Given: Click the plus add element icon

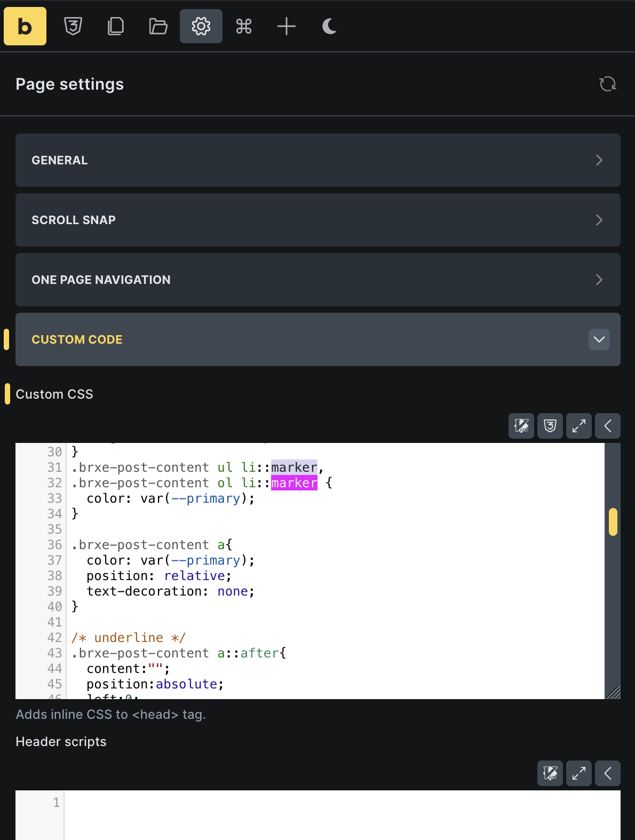Looking at the screenshot, I should pos(287,26).
